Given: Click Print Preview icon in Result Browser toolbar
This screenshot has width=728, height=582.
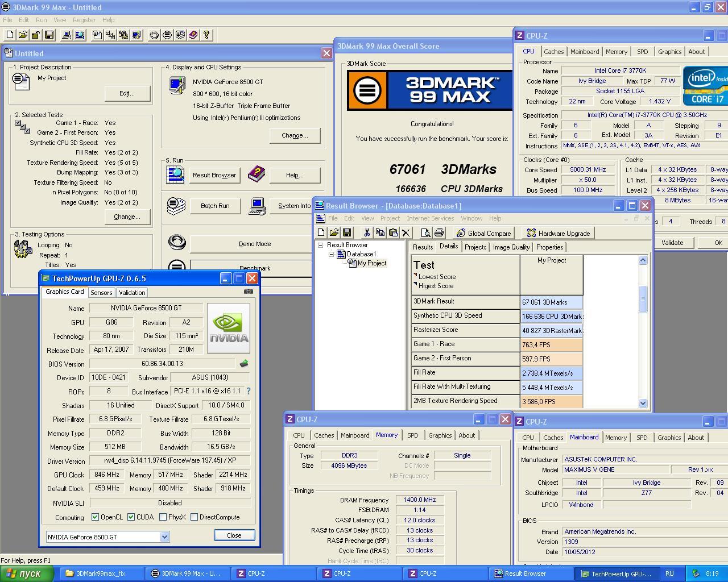Looking at the screenshot, I should pos(425,233).
